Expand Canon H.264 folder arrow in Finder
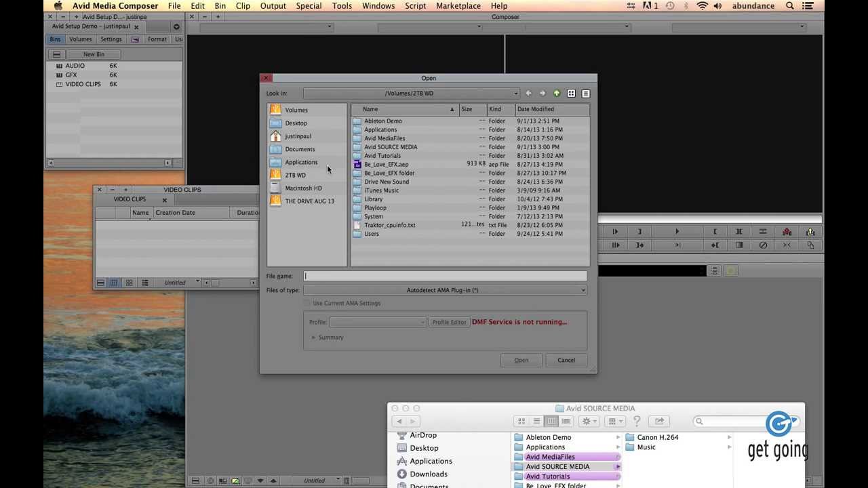 click(x=730, y=437)
